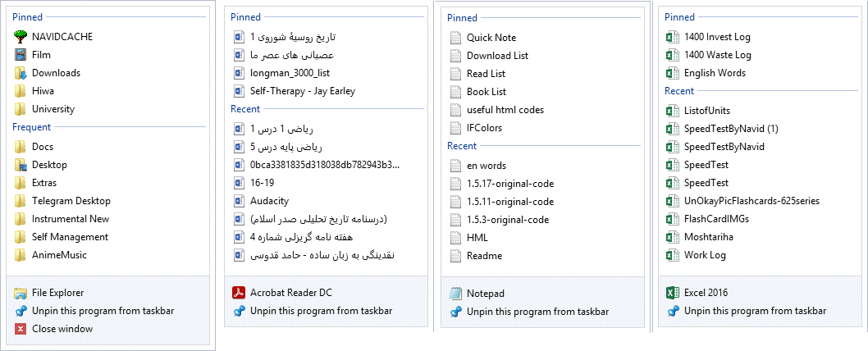Viewport: 868px width, 351px height.
Task: Click the Notepad app icon
Action: coord(456,294)
